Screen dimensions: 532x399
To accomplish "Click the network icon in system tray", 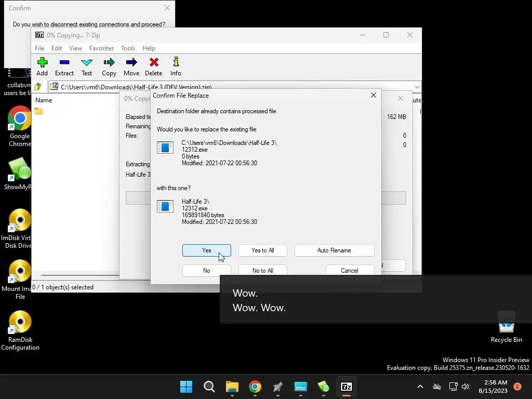I will tap(453, 387).
